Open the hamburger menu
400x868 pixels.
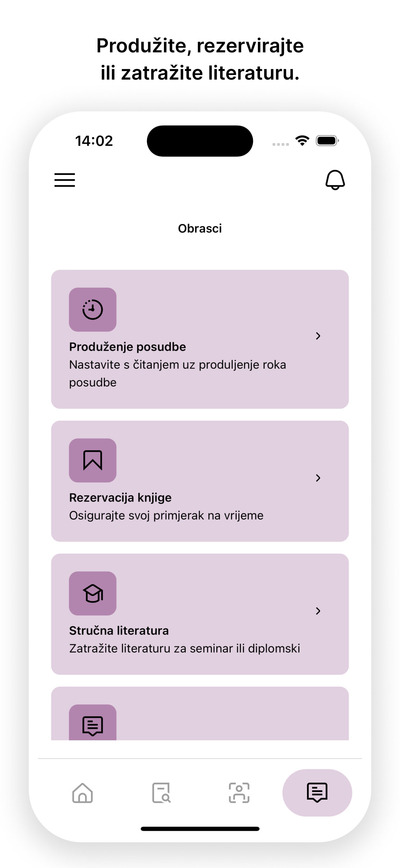(65, 180)
